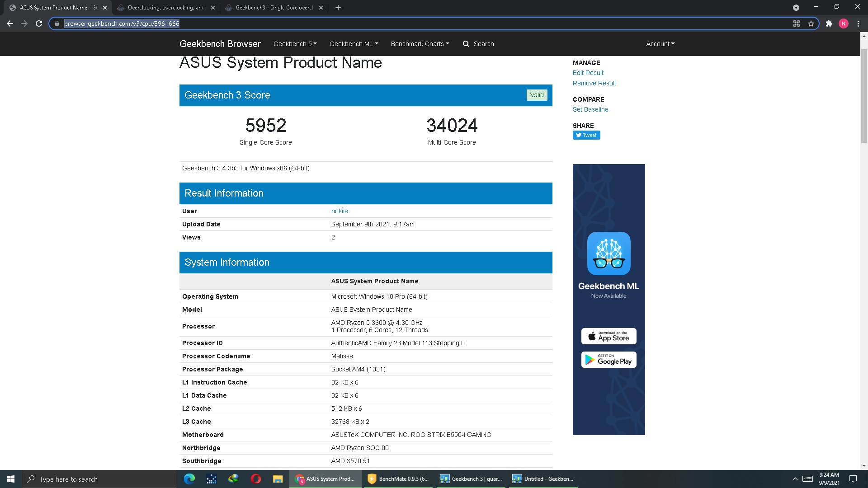Close the ASUS System Product Name tab
Image resolution: width=868 pixels, height=488 pixels.
[105, 8]
